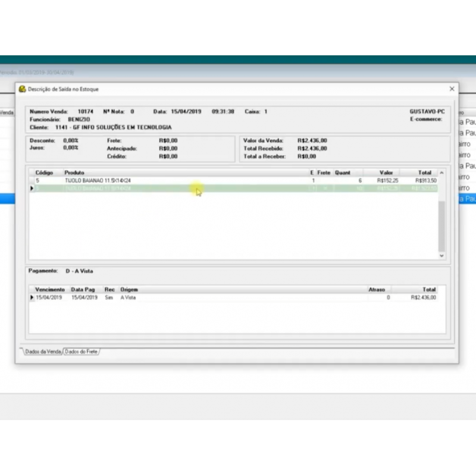Click the Origem column header
The image size is (476, 476).
click(x=129, y=290)
